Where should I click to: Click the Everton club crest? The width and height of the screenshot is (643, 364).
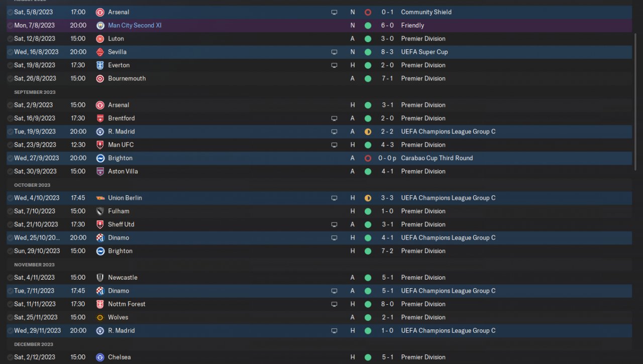[x=100, y=65]
